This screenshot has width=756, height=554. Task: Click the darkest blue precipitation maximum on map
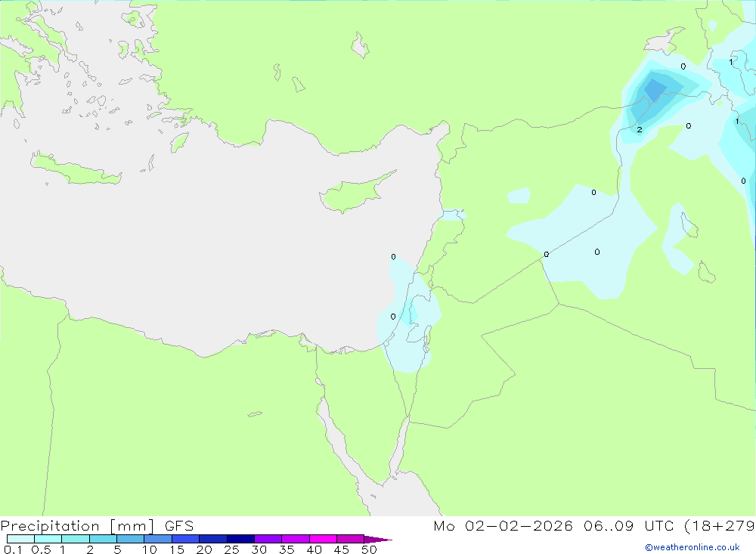click(655, 90)
